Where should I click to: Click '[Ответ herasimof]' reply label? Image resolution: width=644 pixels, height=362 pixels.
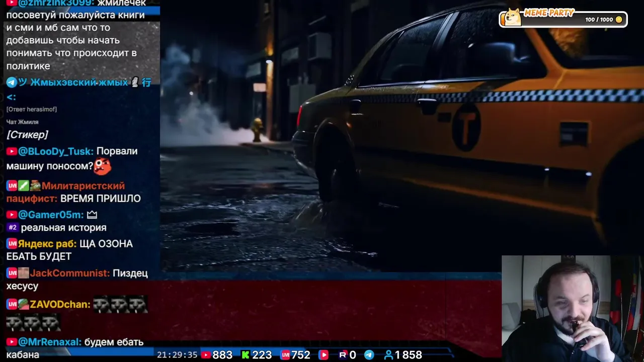(32, 109)
